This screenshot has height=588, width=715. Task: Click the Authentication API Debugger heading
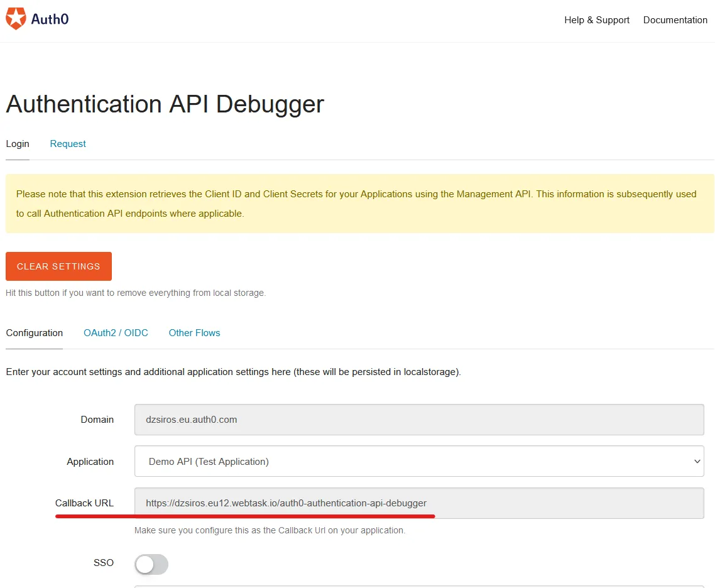(165, 104)
